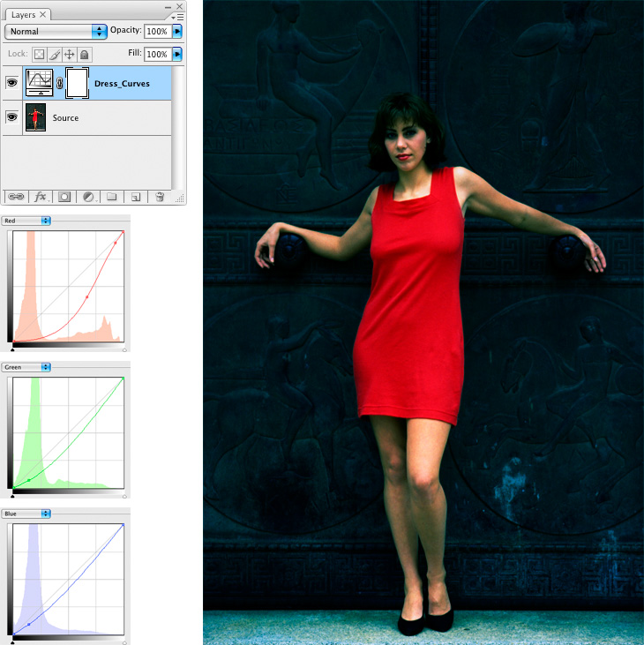
Task: Create a new layer group folder
Action: 112,197
